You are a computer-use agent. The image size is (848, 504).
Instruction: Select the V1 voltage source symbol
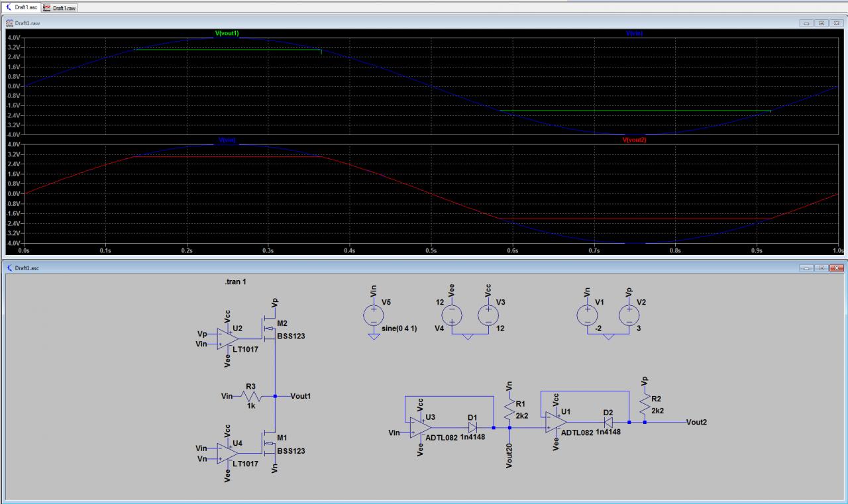586,315
